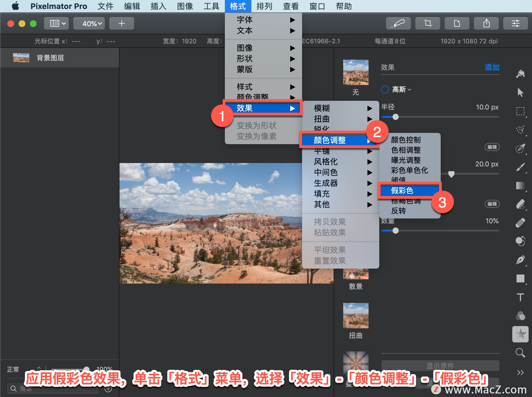Image resolution: width=532 pixels, height=397 pixels.
Task: Open the 高斯 blur type dropdown
Action: (402, 90)
